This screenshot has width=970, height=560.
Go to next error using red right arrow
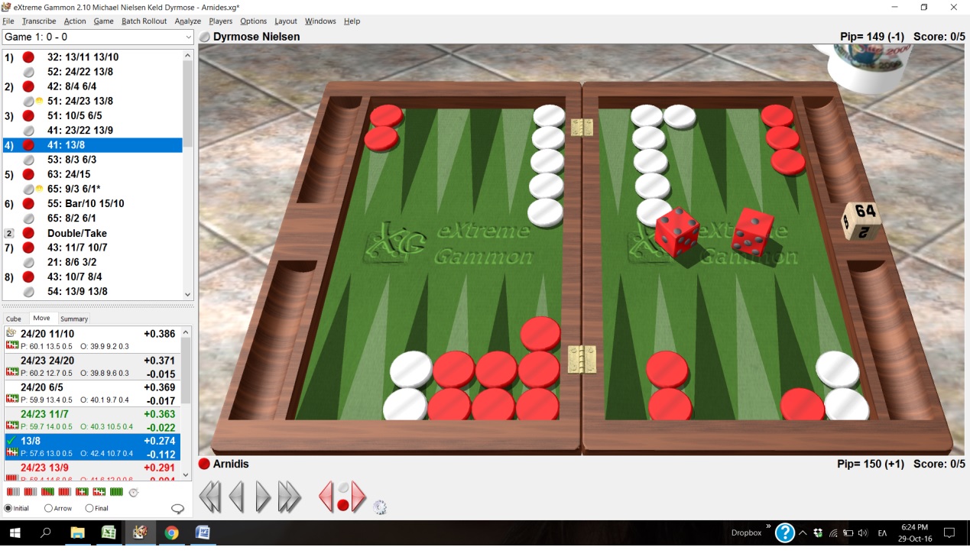[x=358, y=497]
